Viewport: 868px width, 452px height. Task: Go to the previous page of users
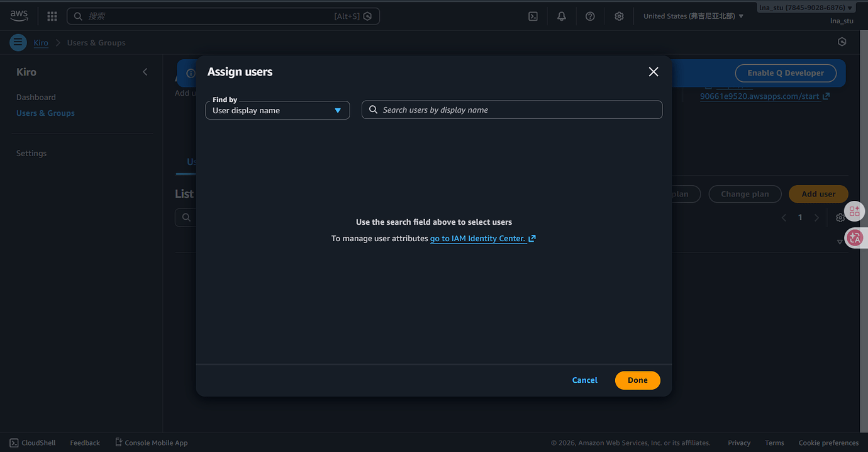coord(784,218)
